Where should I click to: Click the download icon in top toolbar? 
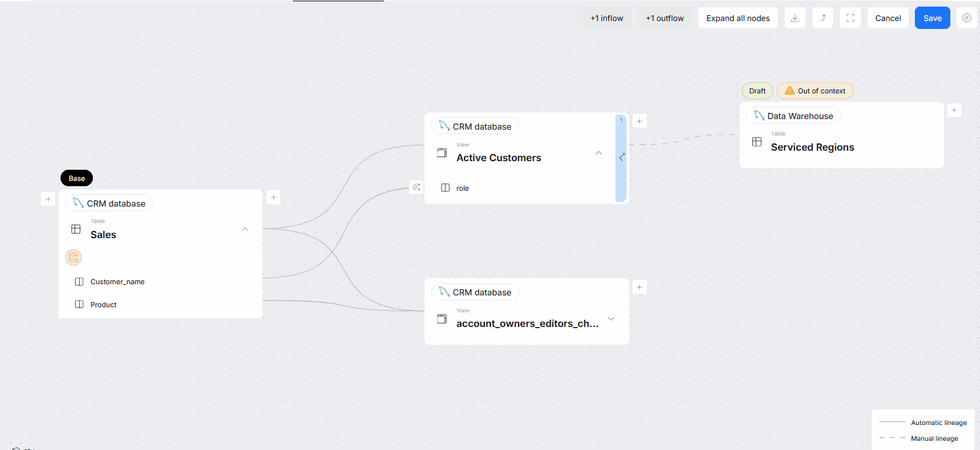[794, 18]
